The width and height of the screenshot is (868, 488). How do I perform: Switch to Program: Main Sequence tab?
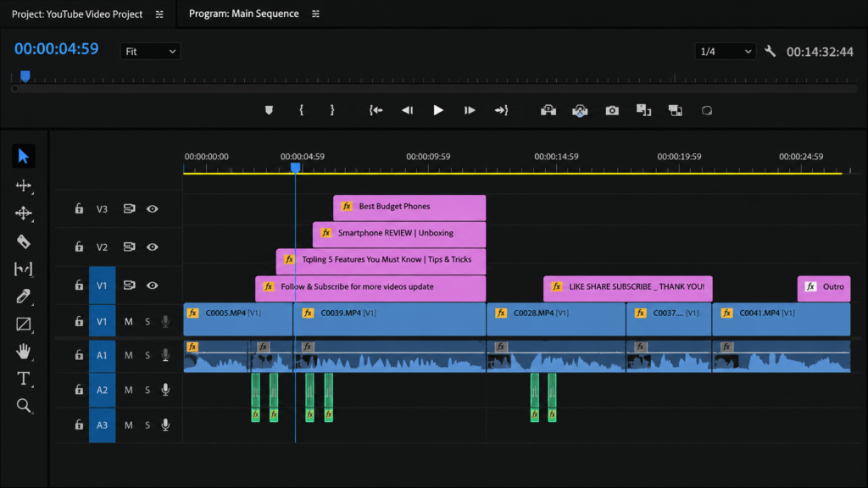point(243,14)
